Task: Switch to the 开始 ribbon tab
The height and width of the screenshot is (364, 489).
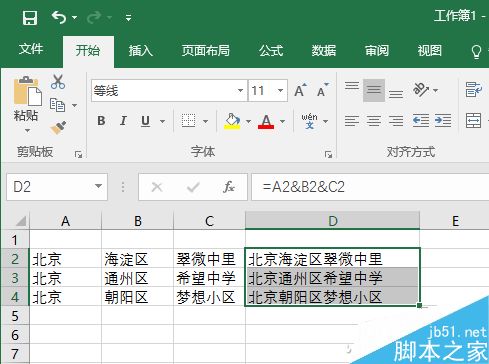Action: point(88,50)
